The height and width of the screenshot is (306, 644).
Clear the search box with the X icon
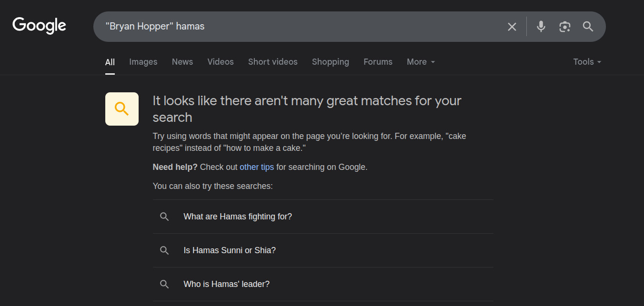point(512,27)
